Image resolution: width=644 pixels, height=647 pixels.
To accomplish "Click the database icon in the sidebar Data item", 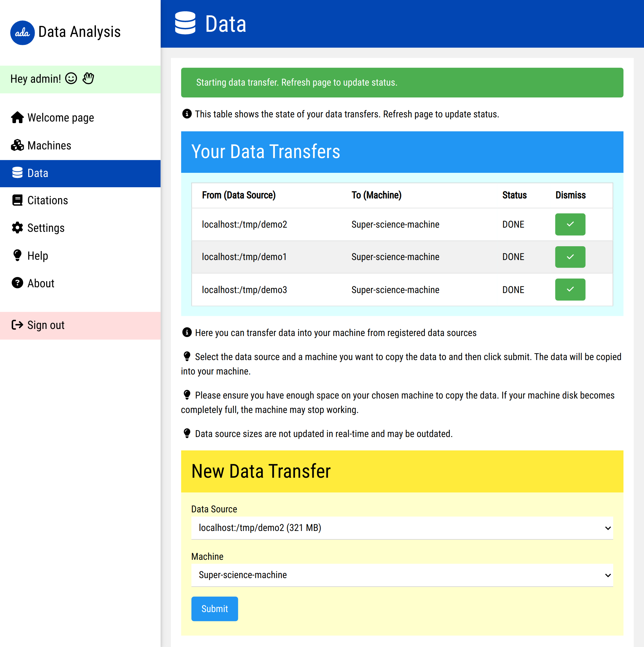I will coord(17,173).
